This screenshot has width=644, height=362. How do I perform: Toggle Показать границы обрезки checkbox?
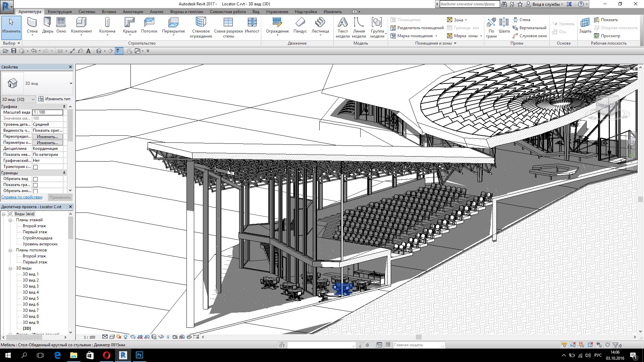pos(35,185)
